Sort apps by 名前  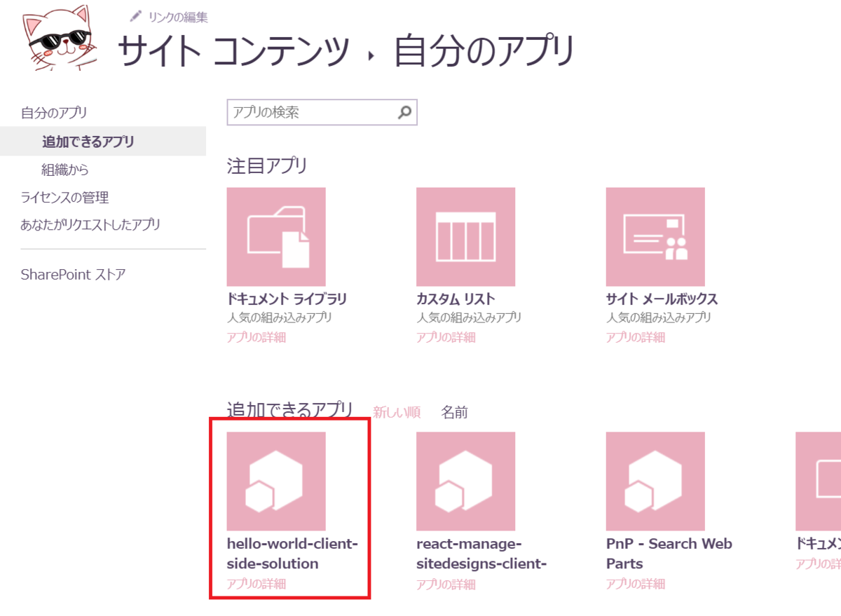click(454, 412)
